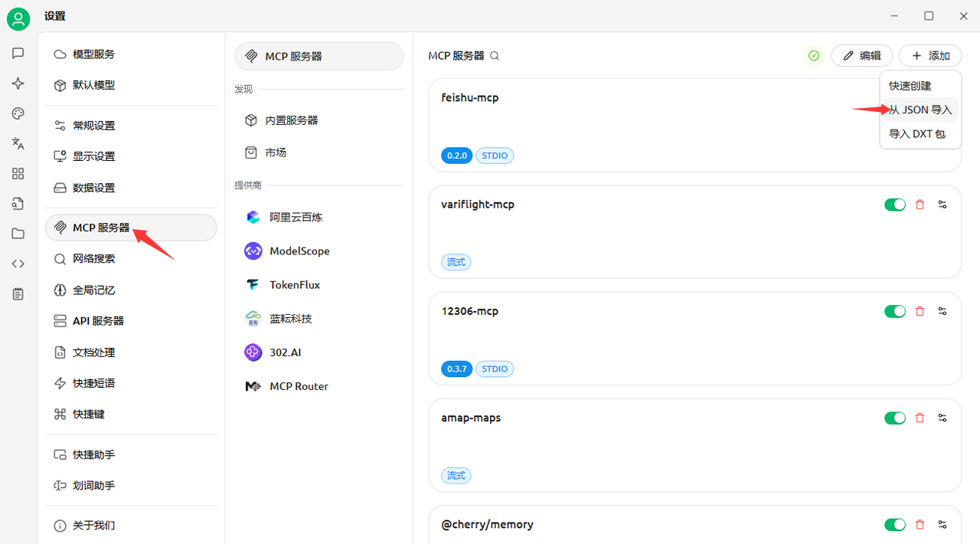
Task: Open settings for the 12306-mcp server
Action: tap(942, 311)
